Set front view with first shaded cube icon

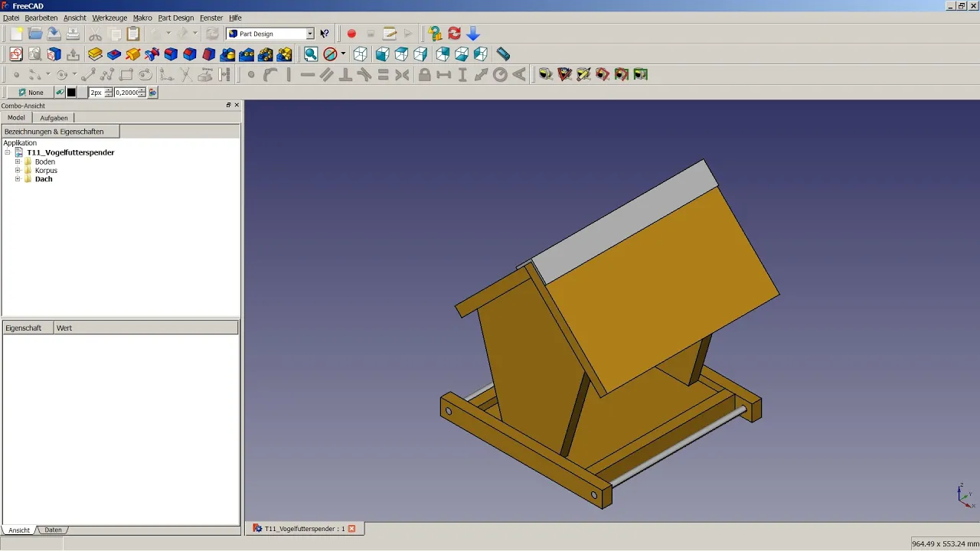pyautogui.click(x=382, y=54)
